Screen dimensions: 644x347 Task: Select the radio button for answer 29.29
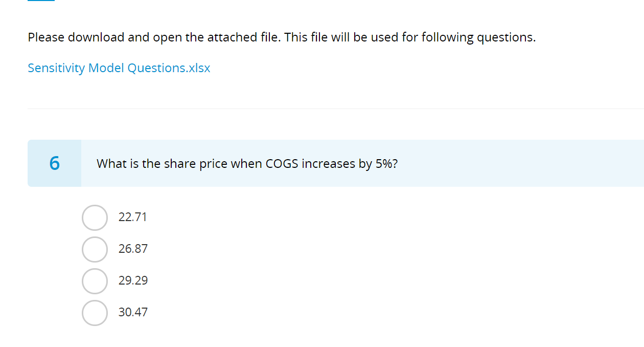click(x=95, y=280)
